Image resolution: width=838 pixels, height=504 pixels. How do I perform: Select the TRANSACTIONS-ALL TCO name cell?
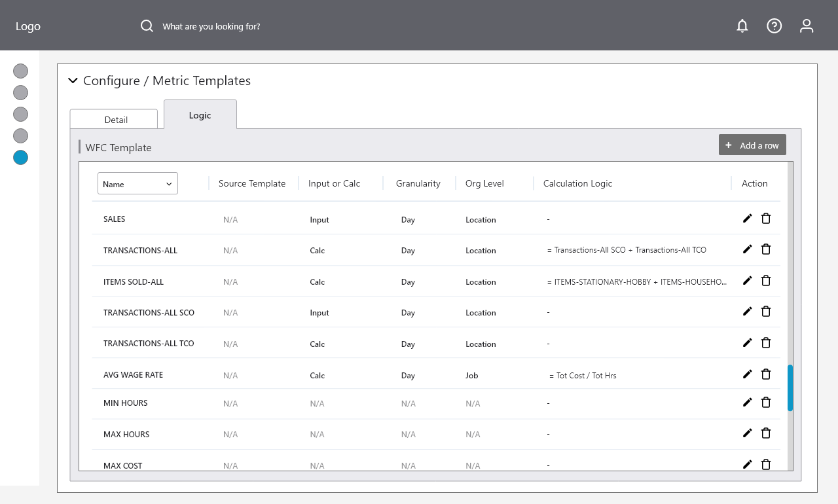149,343
